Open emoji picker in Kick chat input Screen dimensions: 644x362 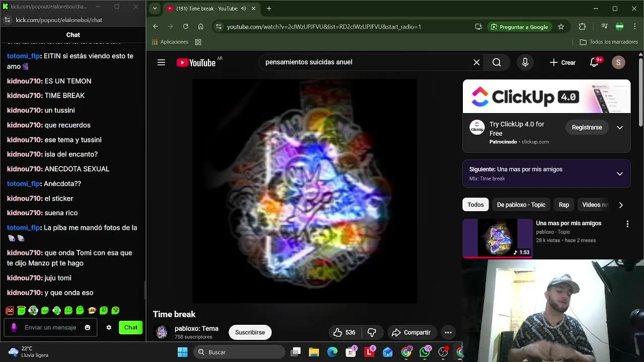click(x=88, y=327)
